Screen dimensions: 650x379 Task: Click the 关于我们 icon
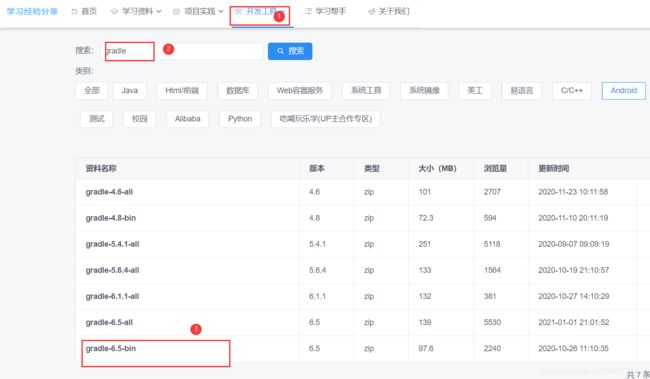click(371, 12)
